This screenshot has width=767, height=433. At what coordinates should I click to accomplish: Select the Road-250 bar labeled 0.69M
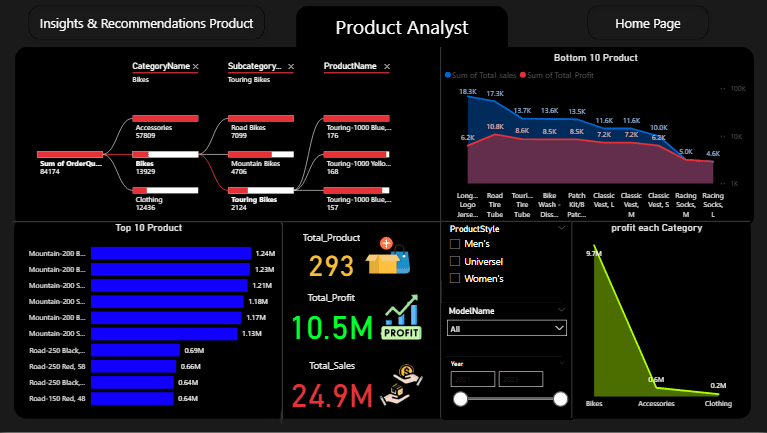(x=135, y=350)
